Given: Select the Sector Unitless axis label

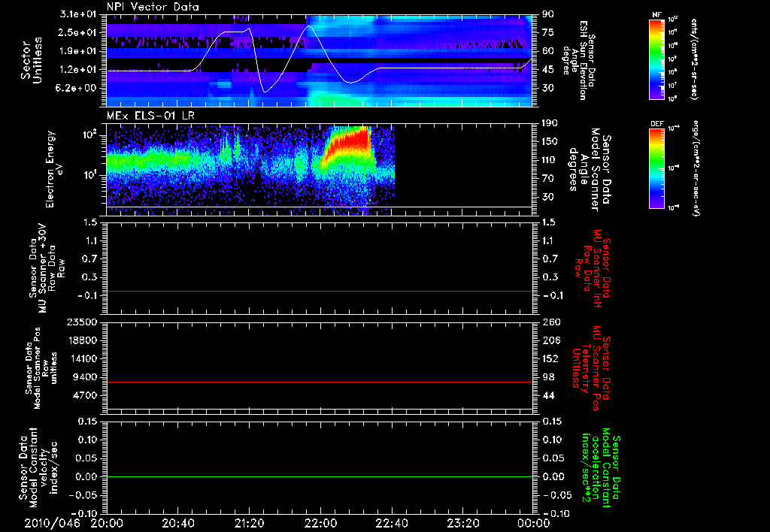Looking at the screenshot, I should tap(32, 60).
